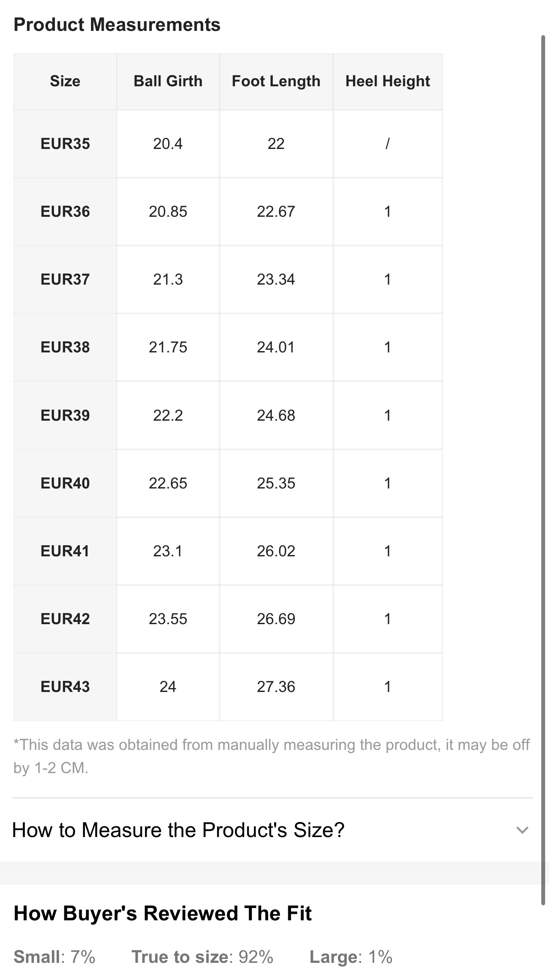Tap the EUR37 size row label
This screenshot has height=980, width=549.
(65, 279)
